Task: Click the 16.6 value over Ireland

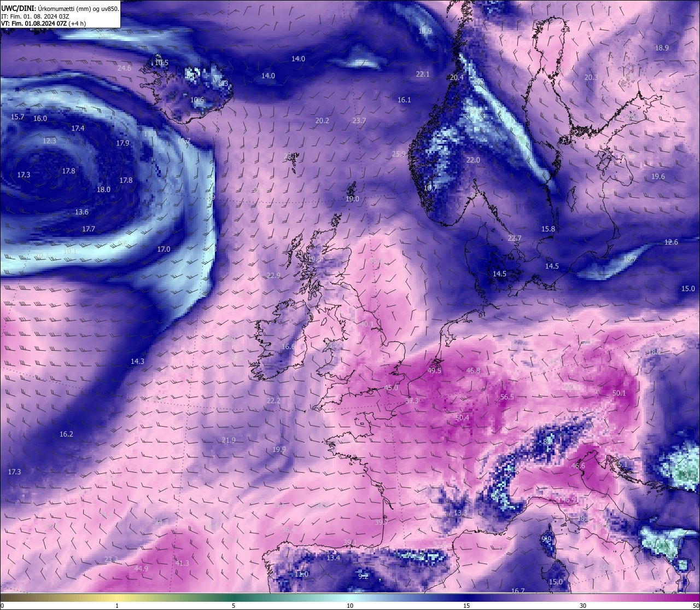Action: 288,347
